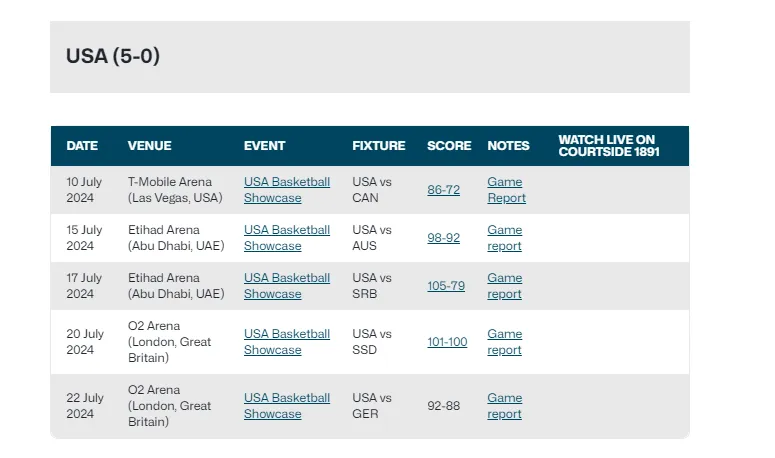Open Game Report for USA vs CAN
Screen dimensions: 775x458
506,190
